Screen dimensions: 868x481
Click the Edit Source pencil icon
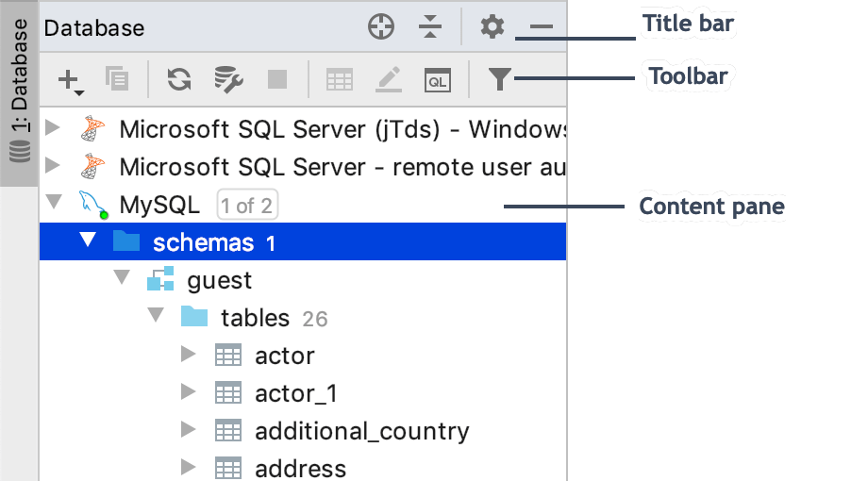click(388, 80)
